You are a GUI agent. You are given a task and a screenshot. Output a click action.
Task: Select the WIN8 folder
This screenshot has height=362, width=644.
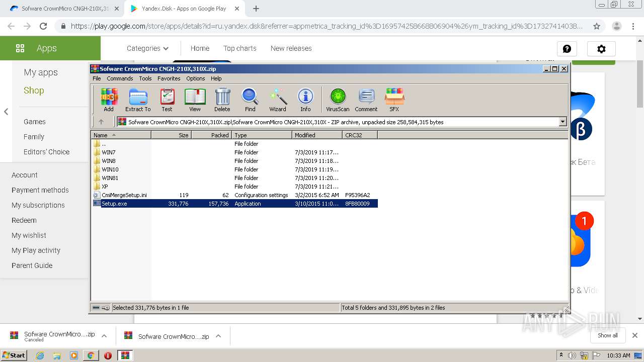[x=234, y=161]
